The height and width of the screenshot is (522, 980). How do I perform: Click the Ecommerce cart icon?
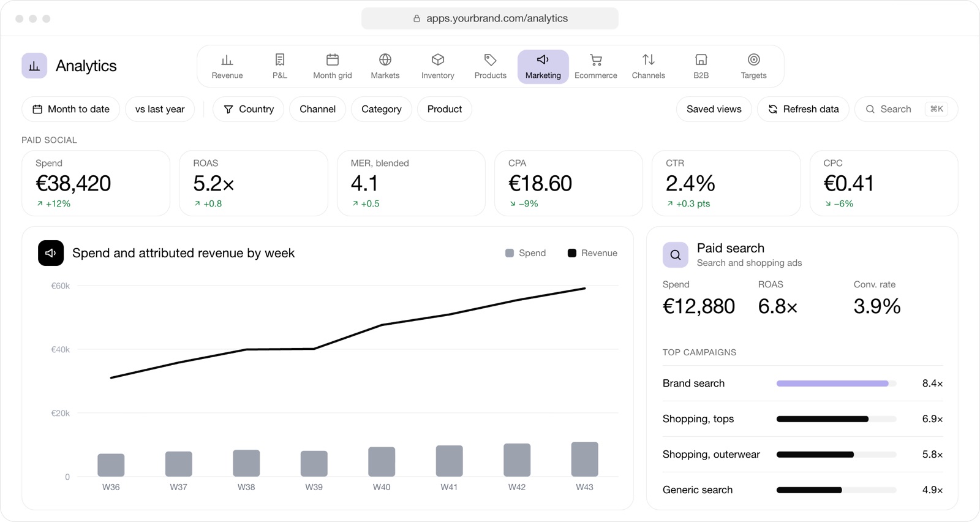click(596, 59)
